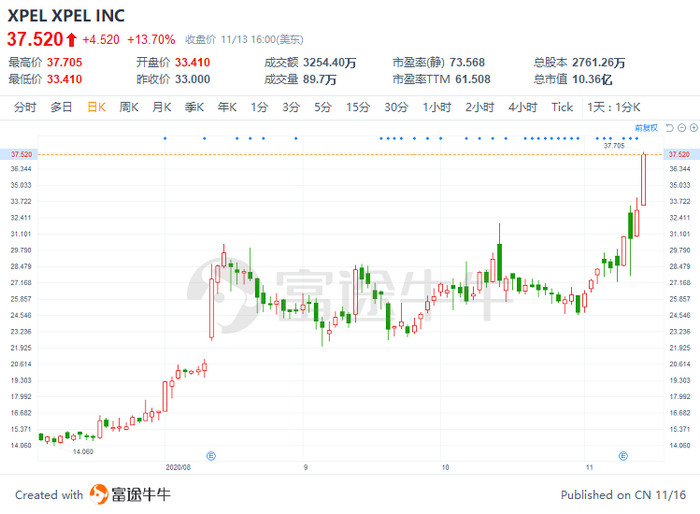This screenshot has width=700, height=514.
Task: Click the 37.705 high-price annotation on chart
Action: coord(614,146)
